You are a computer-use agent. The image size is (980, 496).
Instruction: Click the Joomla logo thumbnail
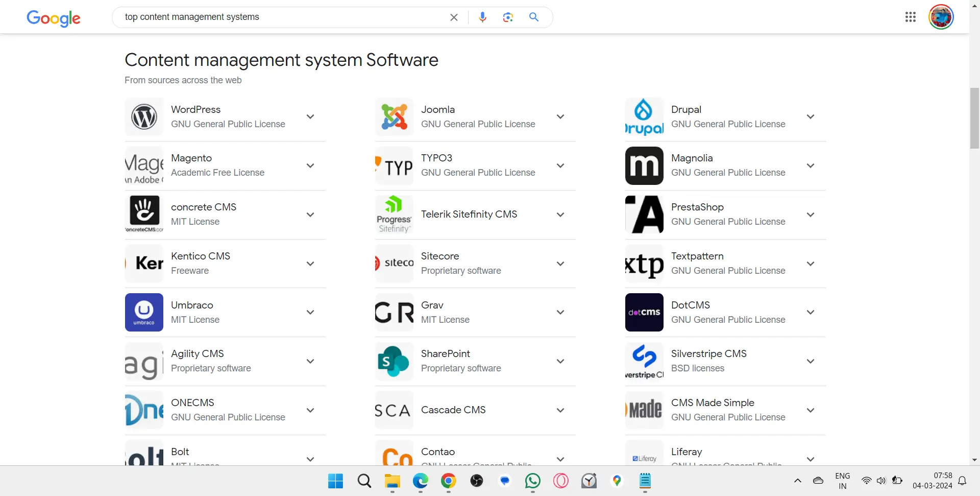(x=394, y=116)
